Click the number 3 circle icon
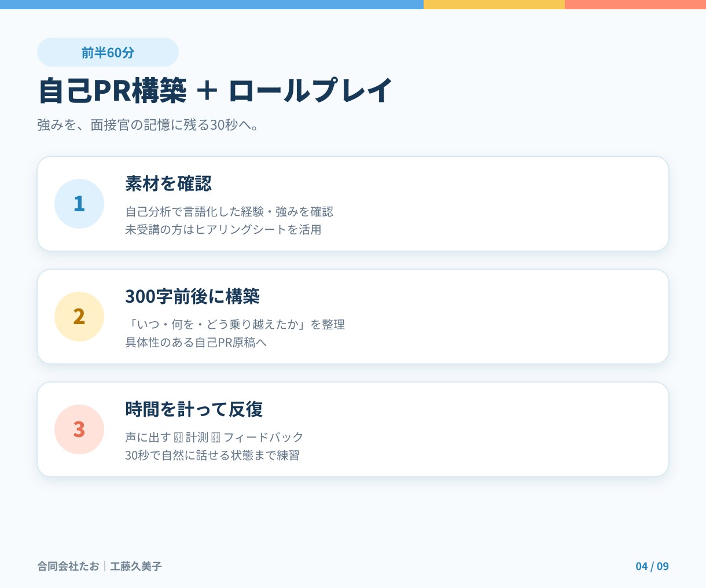Screen dimensions: 706x588 (x=79, y=429)
